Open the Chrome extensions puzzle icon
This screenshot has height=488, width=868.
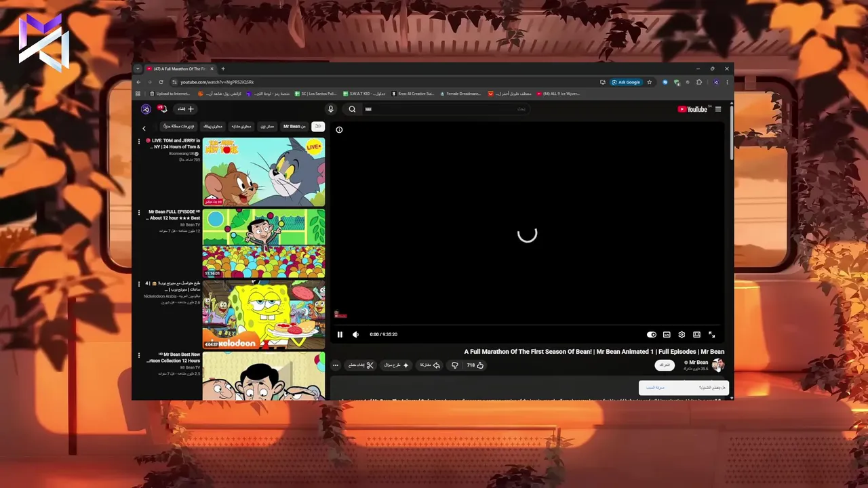699,82
